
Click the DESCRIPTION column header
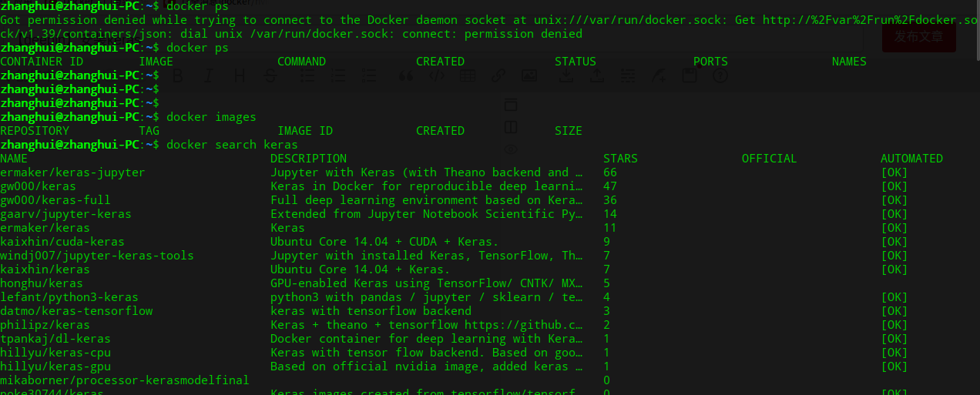[308, 159]
